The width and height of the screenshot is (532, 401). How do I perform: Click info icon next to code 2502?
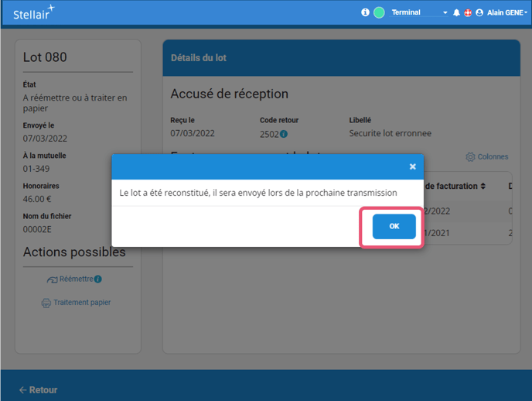[284, 134]
